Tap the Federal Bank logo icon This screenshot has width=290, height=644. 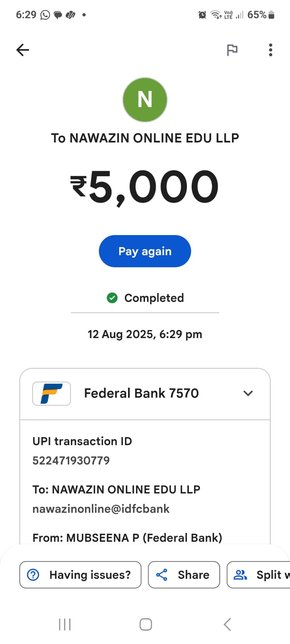[x=52, y=393]
